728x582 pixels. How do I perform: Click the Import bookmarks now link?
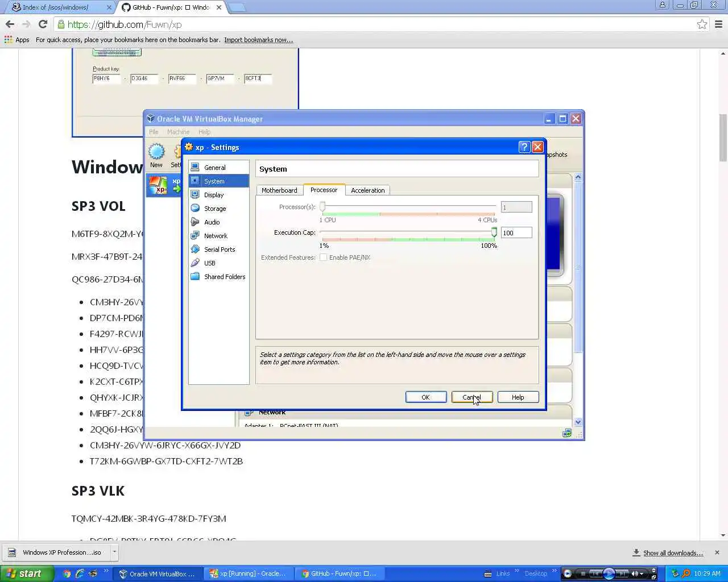tap(258, 40)
